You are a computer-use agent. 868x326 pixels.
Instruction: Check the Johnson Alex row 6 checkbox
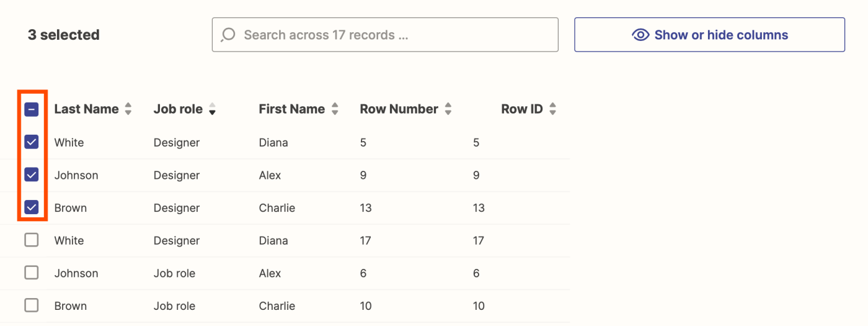(32, 273)
